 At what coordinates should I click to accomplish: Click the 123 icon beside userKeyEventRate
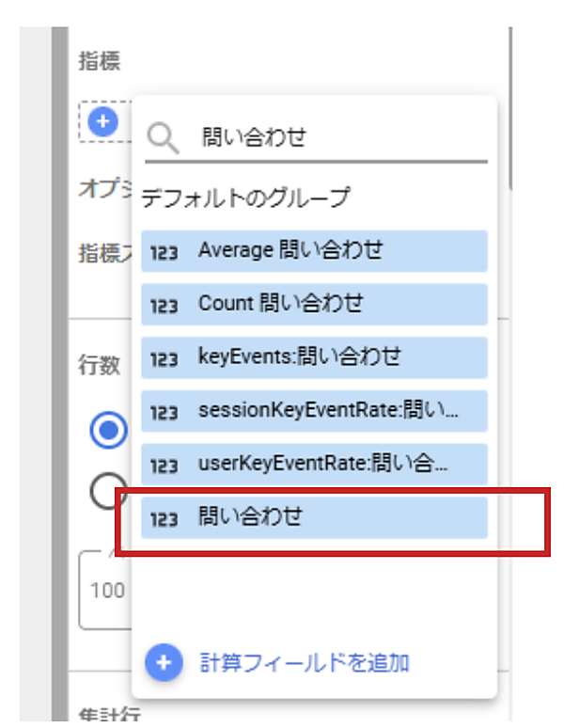coord(164,465)
